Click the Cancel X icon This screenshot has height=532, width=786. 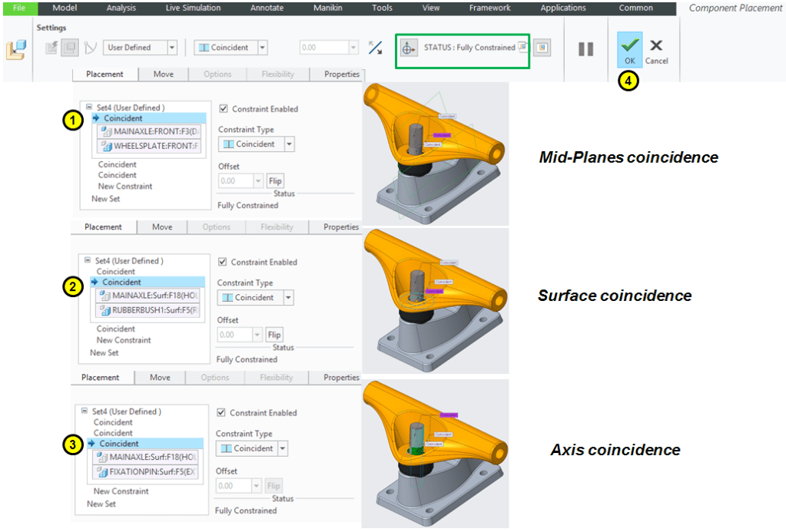pos(656,46)
